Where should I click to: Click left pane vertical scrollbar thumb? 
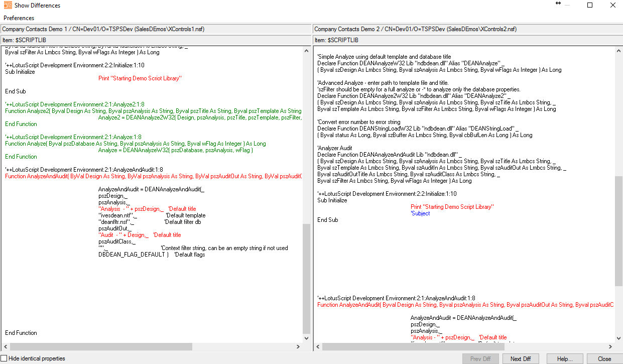pos(307,279)
